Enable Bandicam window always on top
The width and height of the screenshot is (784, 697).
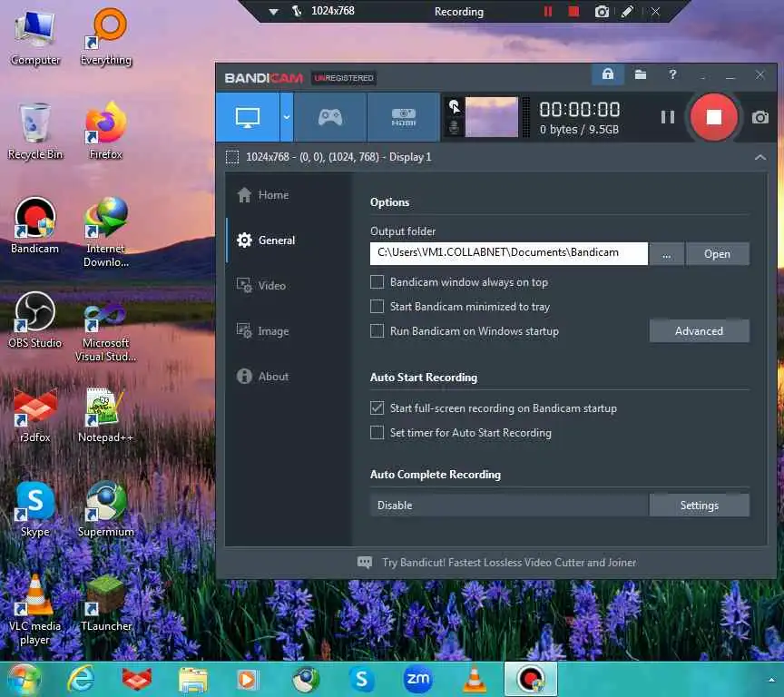[377, 282]
